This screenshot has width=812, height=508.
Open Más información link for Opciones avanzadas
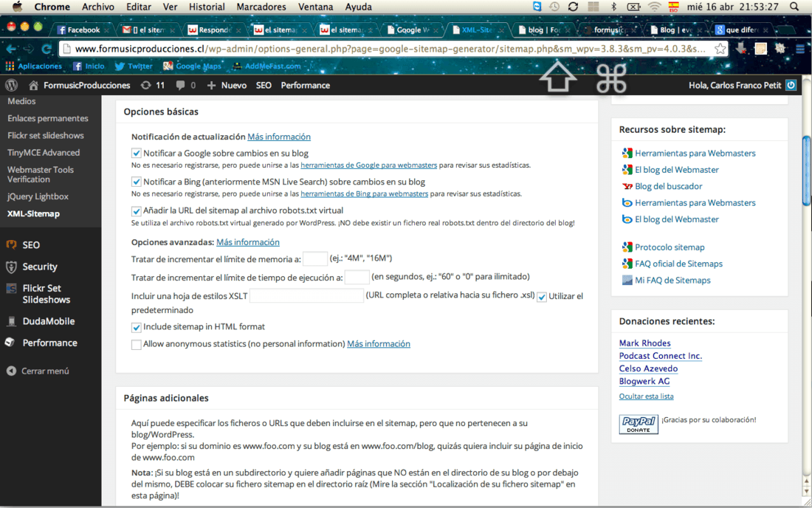pos(247,242)
